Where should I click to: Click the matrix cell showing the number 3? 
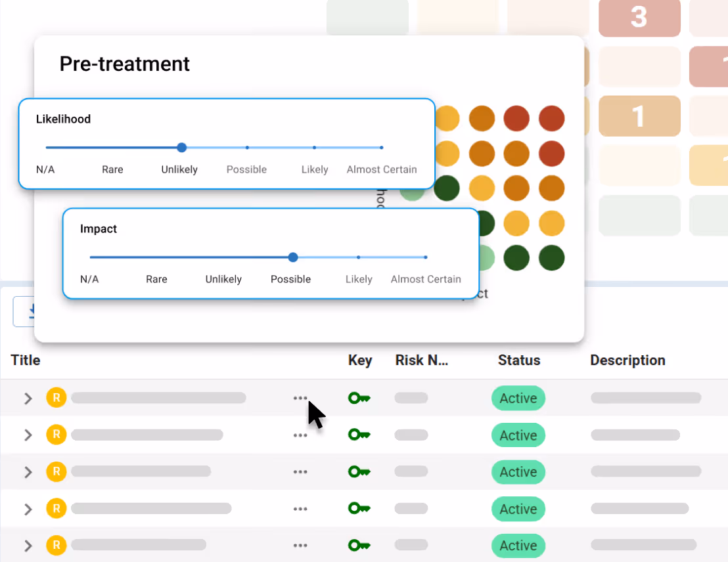pyautogui.click(x=639, y=18)
